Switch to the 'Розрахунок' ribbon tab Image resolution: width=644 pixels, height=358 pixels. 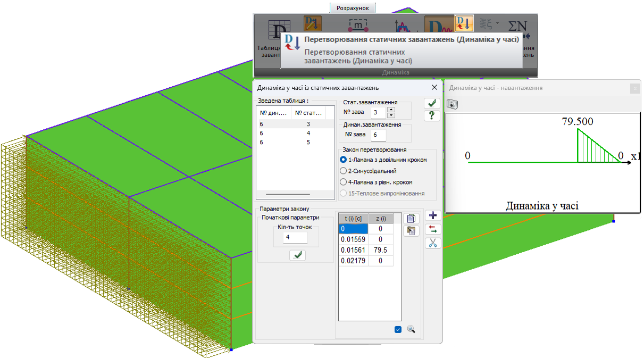coord(352,8)
